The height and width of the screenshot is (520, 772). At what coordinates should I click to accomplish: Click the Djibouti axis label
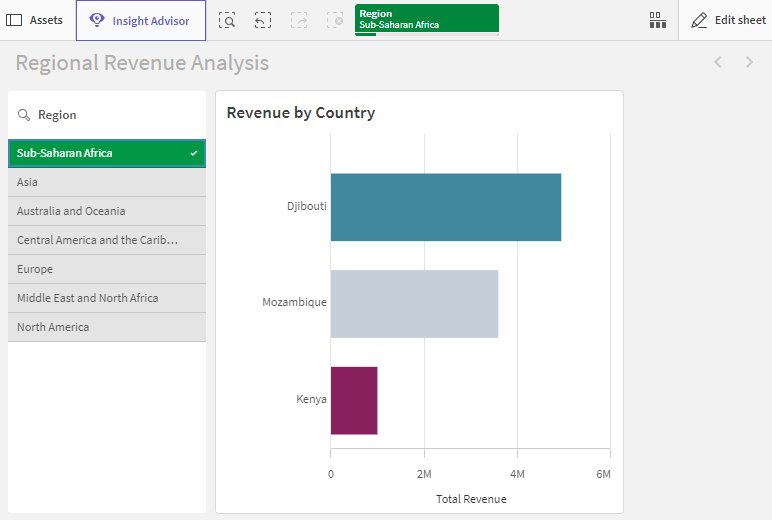click(x=307, y=206)
